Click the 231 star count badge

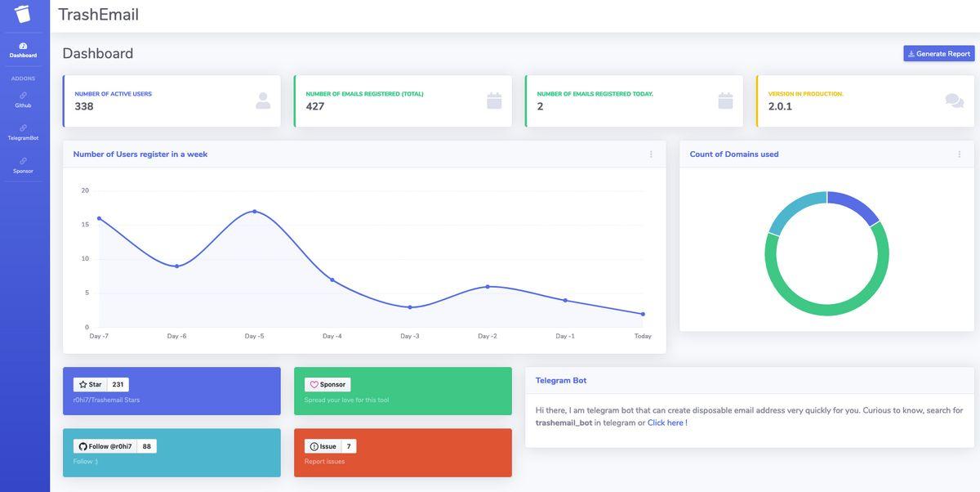(x=118, y=385)
